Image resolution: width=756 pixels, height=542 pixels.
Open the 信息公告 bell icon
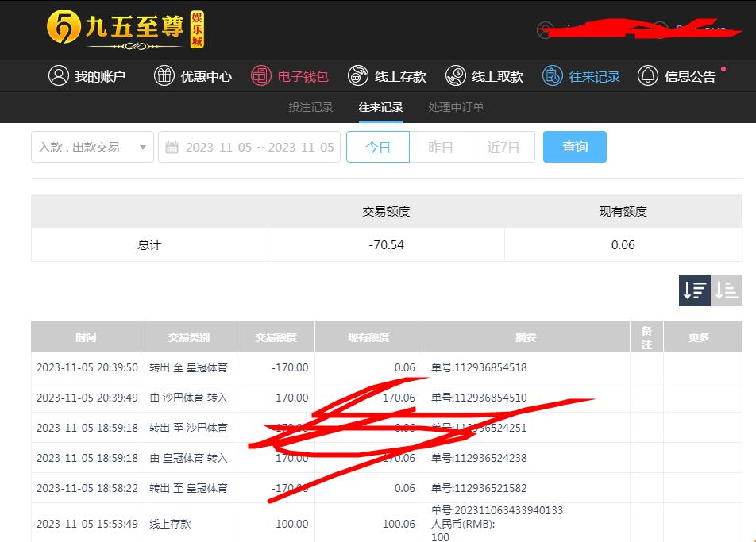coord(647,75)
